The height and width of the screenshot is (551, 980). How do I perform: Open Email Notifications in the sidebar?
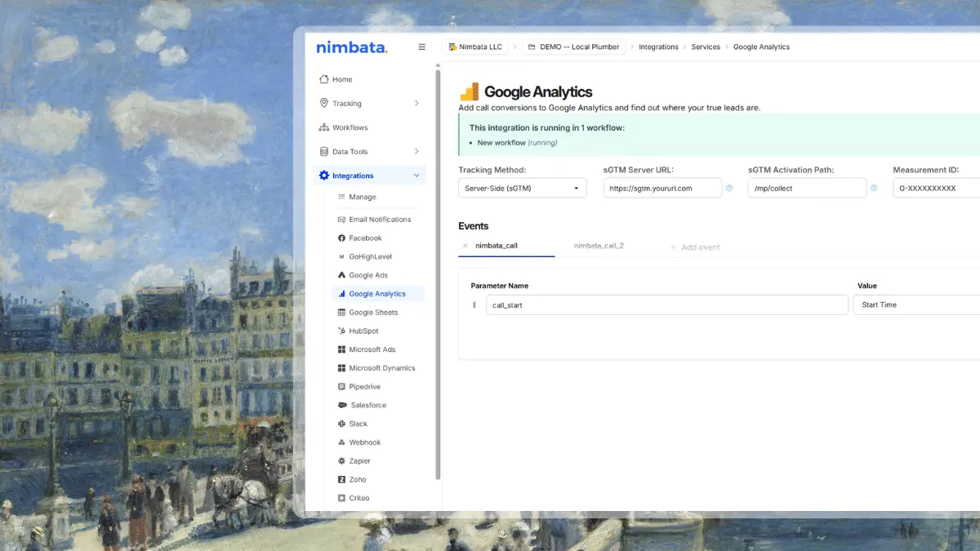[380, 220]
